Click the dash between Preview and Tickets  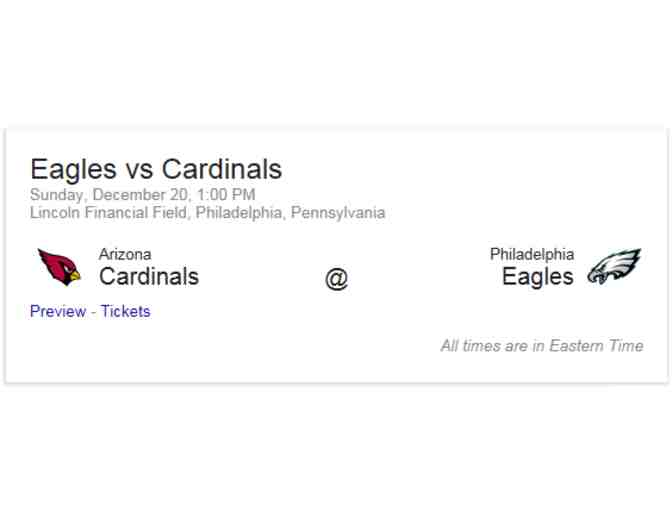pos(93,311)
